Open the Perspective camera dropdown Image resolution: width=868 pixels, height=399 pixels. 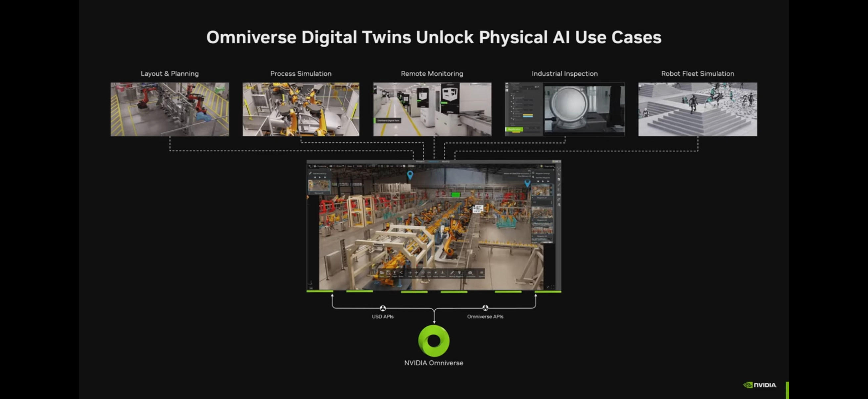point(322,166)
